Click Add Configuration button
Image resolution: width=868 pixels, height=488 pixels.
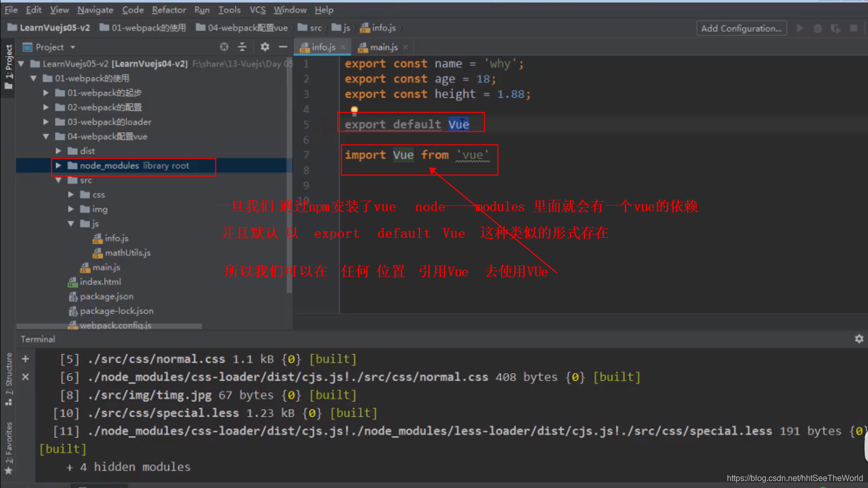(741, 28)
